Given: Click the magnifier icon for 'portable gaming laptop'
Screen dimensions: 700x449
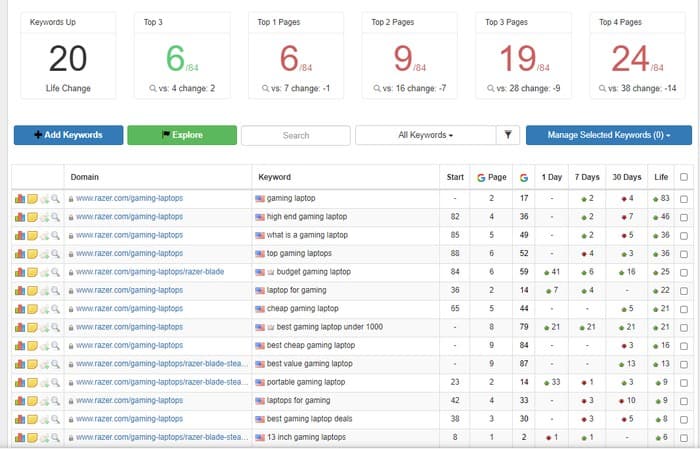Looking at the screenshot, I should pos(56,382).
